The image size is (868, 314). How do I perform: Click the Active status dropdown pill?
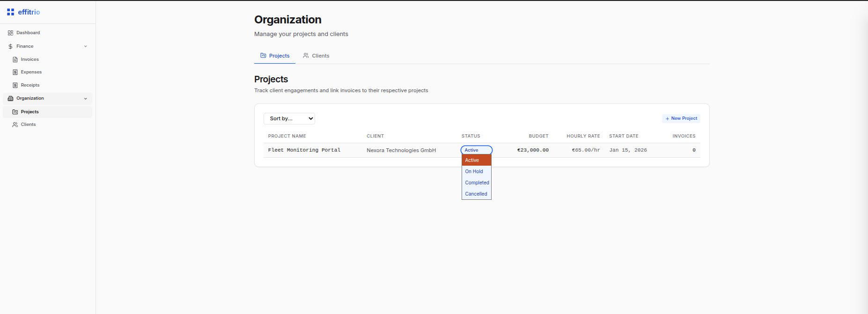pyautogui.click(x=477, y=150)
